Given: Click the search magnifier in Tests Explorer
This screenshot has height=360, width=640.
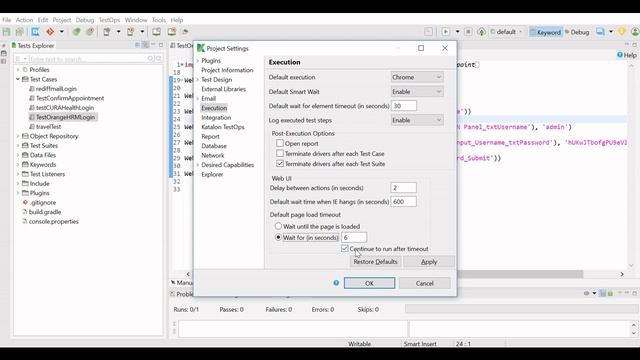Looking at the screenshot, I should tap(150, 59).
